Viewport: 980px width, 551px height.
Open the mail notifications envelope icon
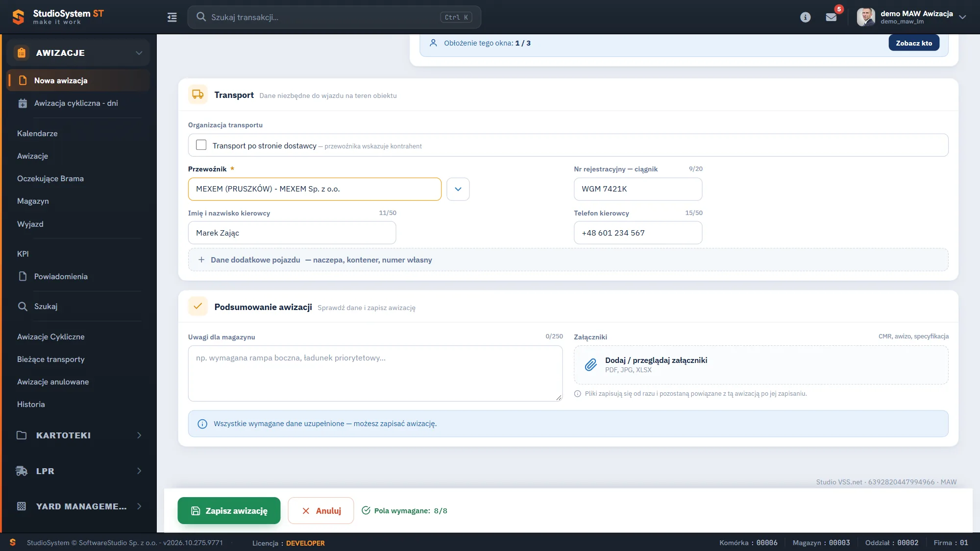pyautogui.click(x=831, y=17)
